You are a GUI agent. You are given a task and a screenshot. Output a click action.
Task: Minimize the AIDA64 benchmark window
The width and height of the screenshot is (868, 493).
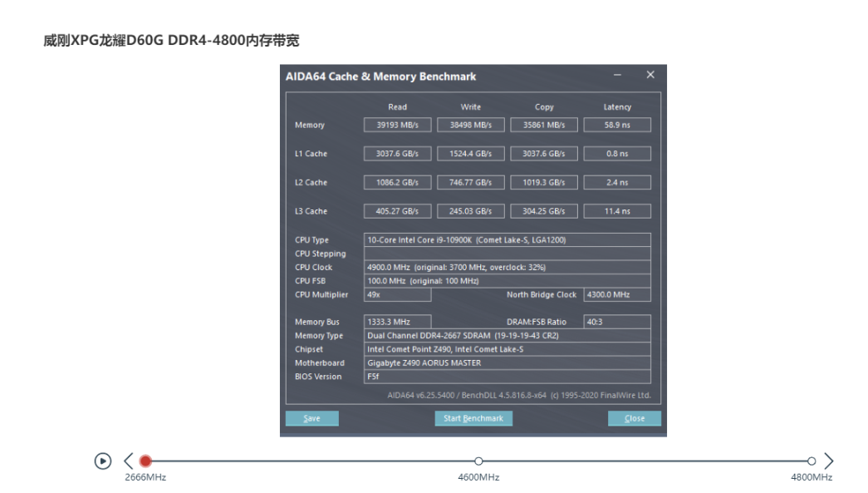coord(617,75)
